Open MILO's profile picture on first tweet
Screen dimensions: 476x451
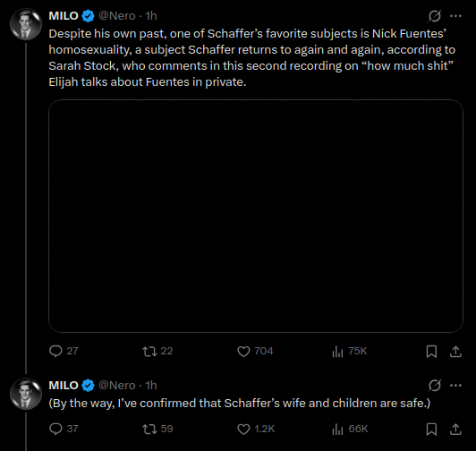[x=26, y=24]
